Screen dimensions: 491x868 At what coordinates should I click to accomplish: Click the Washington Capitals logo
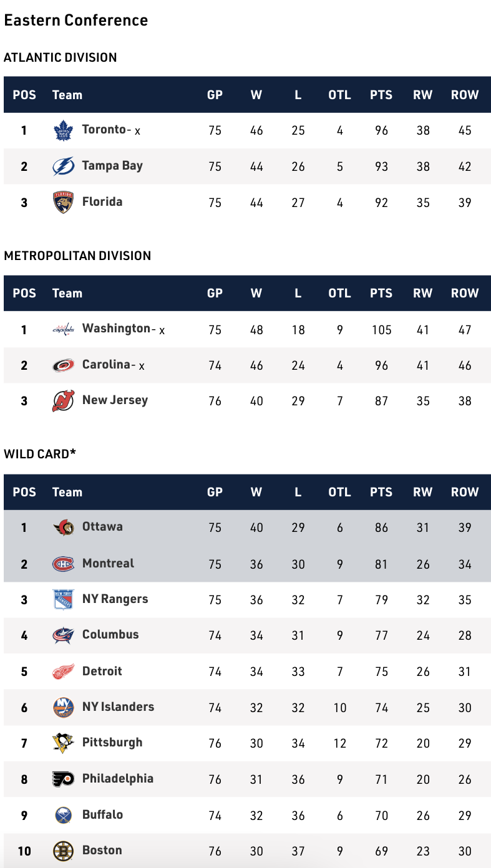point(63,329)
